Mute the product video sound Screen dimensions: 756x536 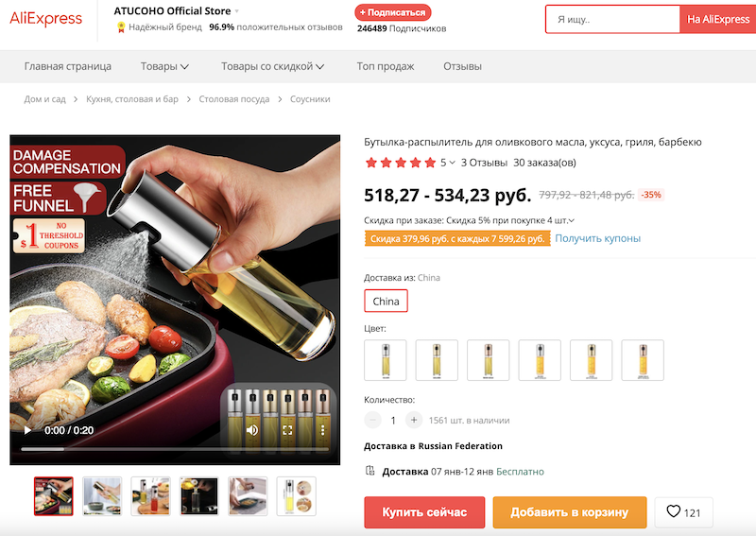(252, 430)
